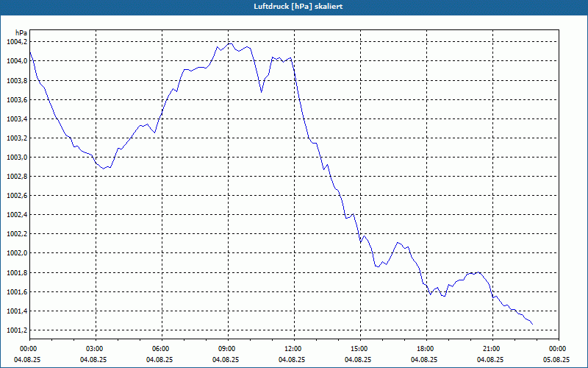The image size is (588, 368).
Task: Select the 1002,4 pressure axis label
Action: tap(16, 214)
